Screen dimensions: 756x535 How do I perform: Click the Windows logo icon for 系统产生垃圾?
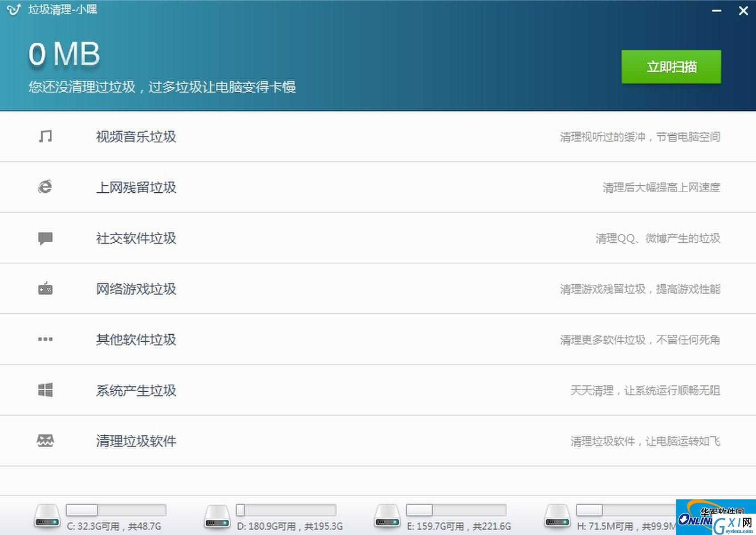pyautogui.click(x=45, y=390)
